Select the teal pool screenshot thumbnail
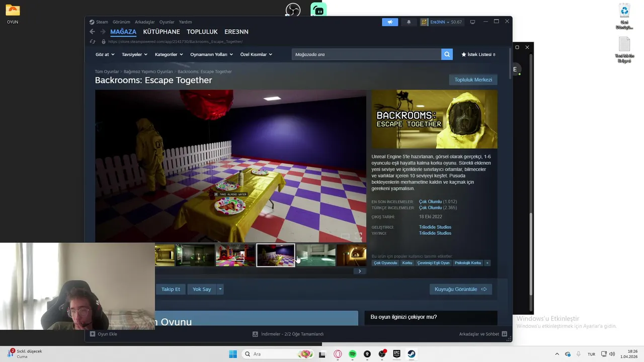 click(315, 255)
